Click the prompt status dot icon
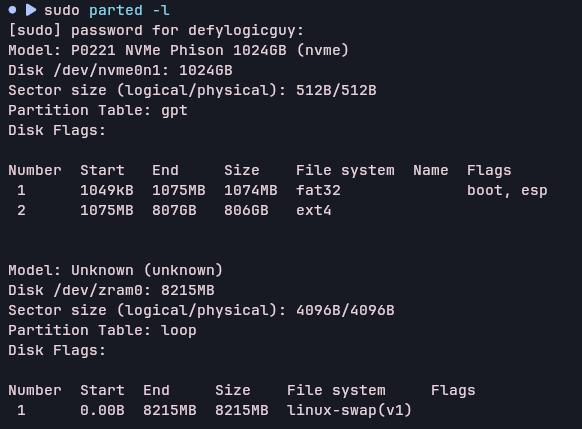This screenshot has height=429, width=582. 12,10
